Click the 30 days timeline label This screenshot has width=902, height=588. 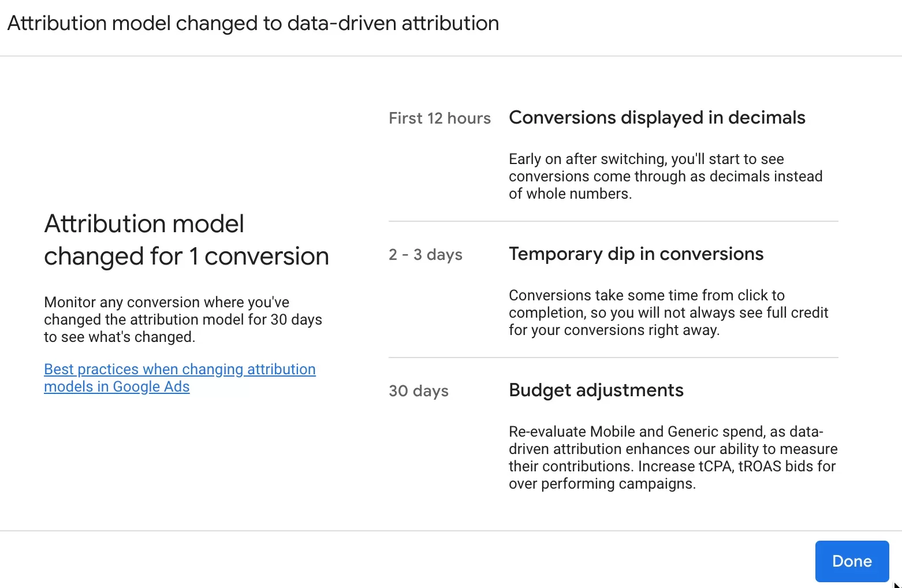pos(419,390)
